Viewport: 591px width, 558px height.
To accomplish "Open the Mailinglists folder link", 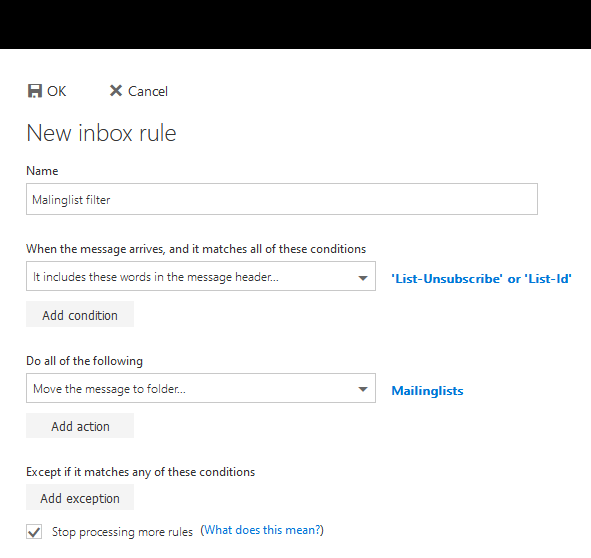I will [x=427, y=391].
